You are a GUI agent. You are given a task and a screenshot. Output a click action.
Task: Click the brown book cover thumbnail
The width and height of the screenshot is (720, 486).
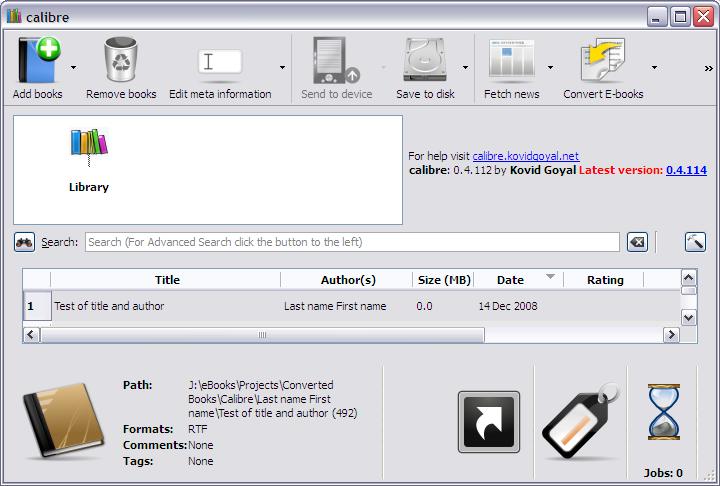click(x=64, y=420)
